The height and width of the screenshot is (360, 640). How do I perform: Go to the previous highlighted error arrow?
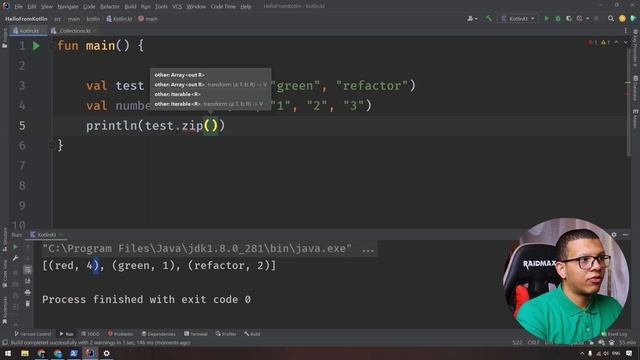[616, 42]
